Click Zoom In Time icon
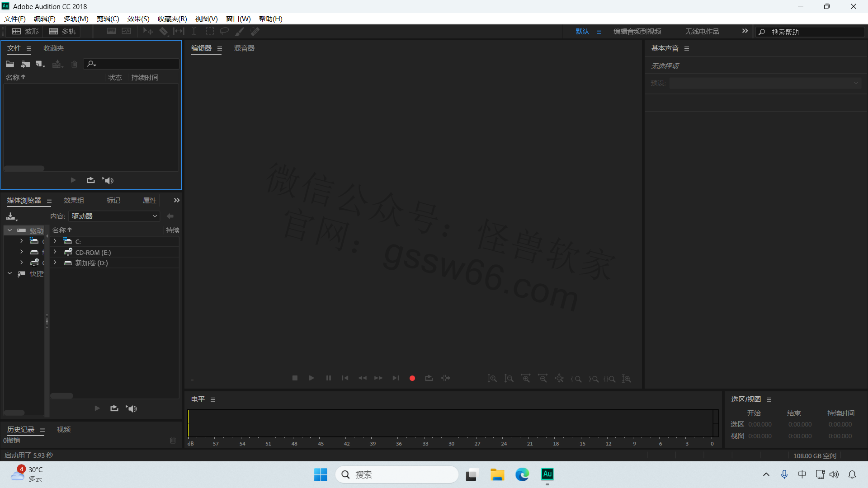This screenshot has height=488, width=868. click(526, 379)
